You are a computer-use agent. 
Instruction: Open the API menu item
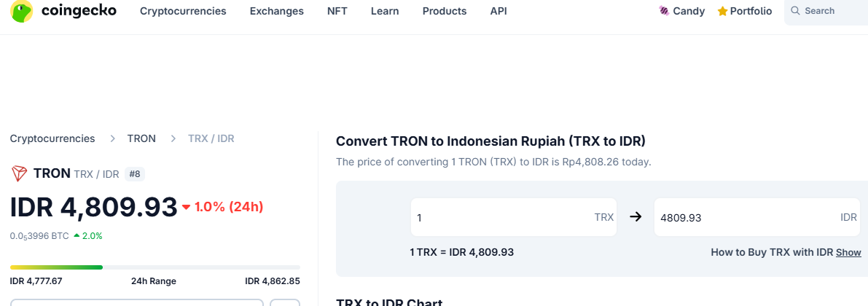click(498, 11)
